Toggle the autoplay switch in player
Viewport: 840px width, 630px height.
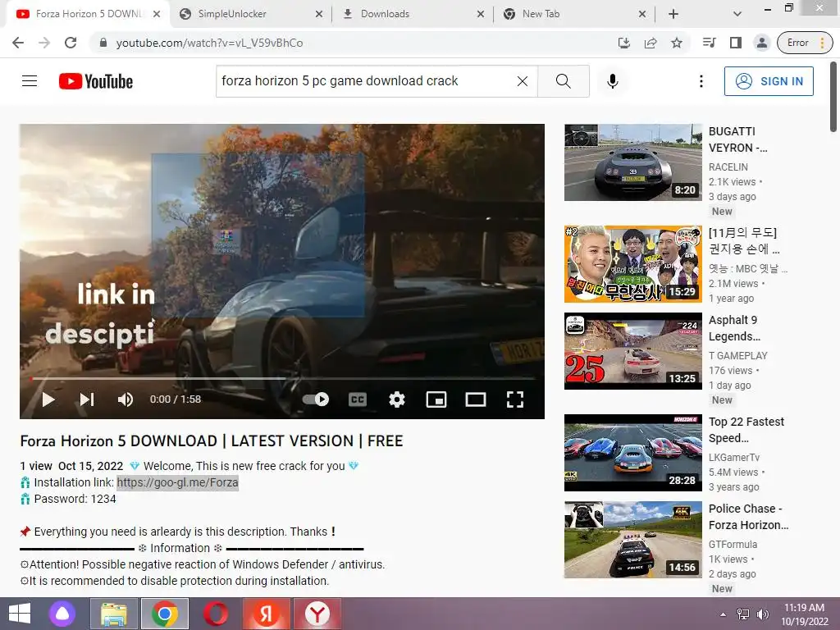point(316,399)
